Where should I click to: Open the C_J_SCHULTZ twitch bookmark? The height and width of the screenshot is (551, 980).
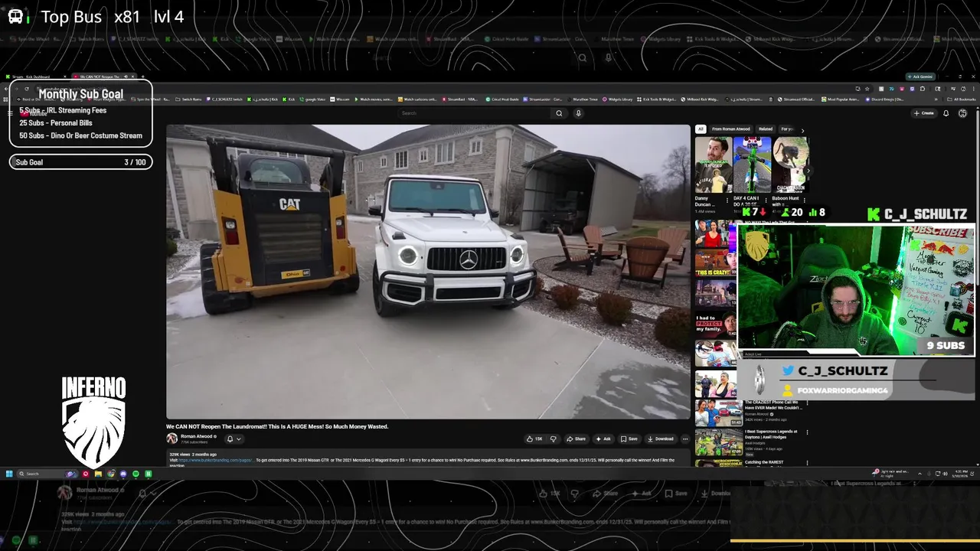pos(224,99)
